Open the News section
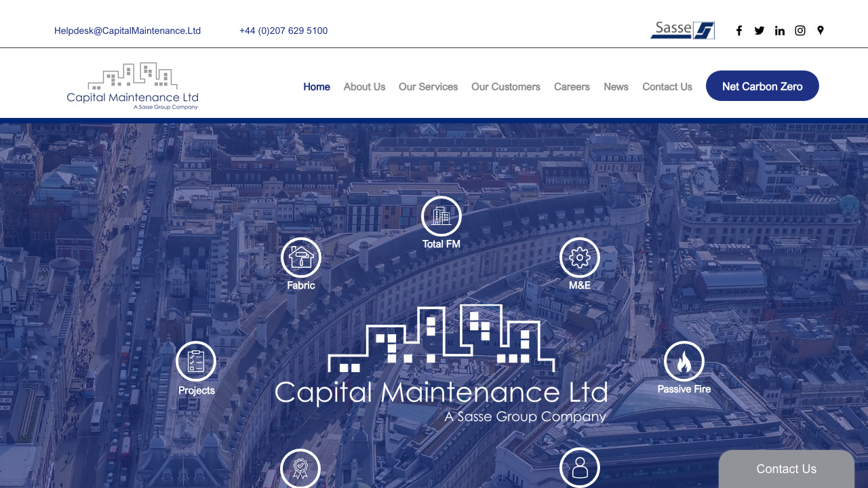 click(616, 87)
